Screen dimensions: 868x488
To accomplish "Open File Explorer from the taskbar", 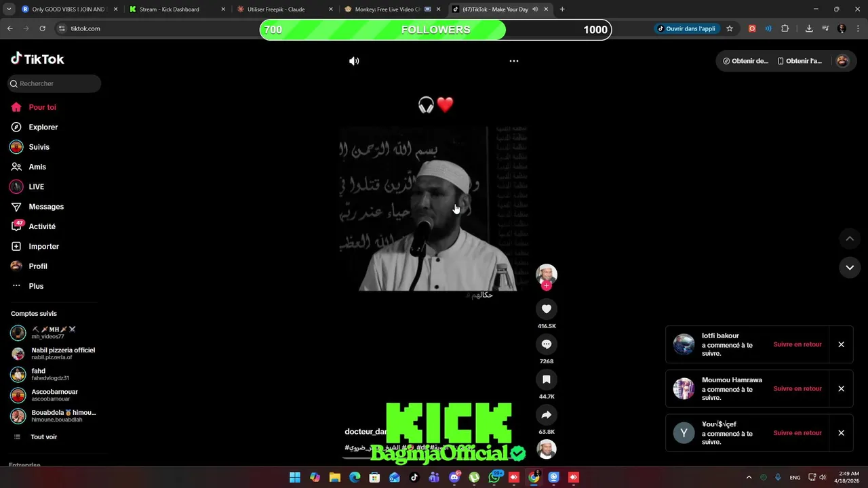I will pyautogui.click(x=334, y=477).
